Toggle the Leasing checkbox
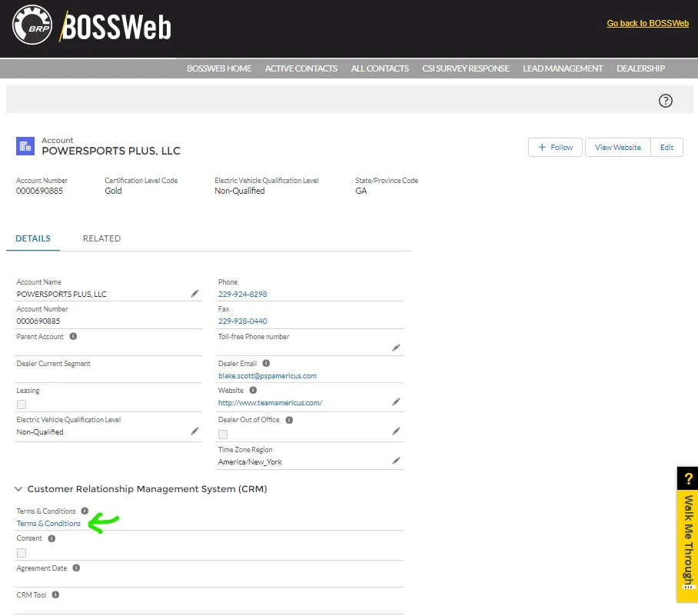 pyautogui.click(x=22, y=405)
